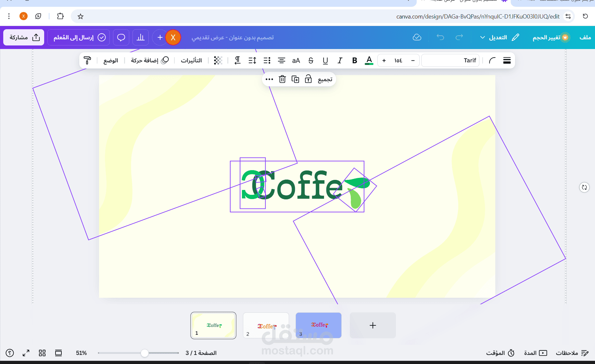Open the Tarif font dropdown
Screen dimensions: 595x364
tap(450, 60)
